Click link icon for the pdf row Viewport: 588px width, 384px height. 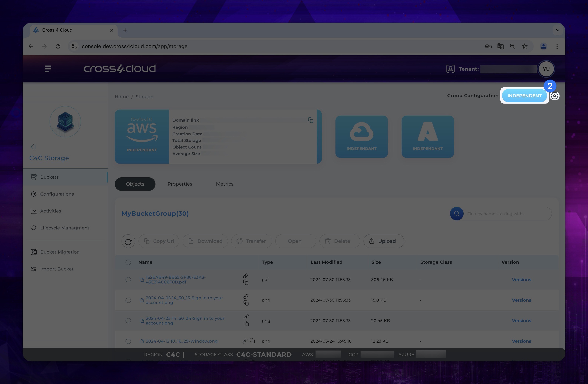click(246, 276)
